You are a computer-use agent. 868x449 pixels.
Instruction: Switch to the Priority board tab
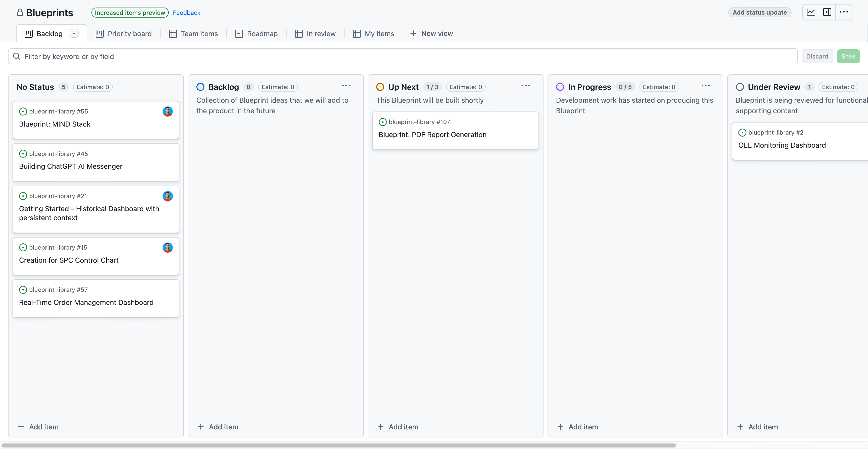123,33
